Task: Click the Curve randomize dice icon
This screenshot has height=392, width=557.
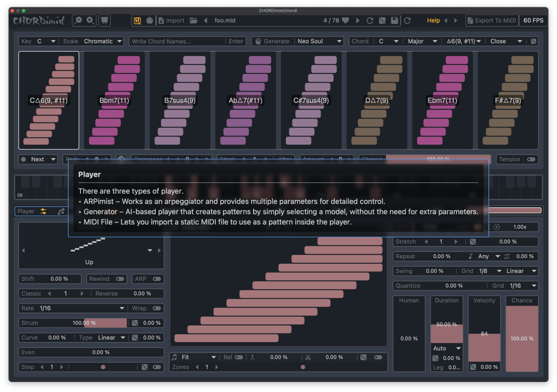Action: (135, 337)
